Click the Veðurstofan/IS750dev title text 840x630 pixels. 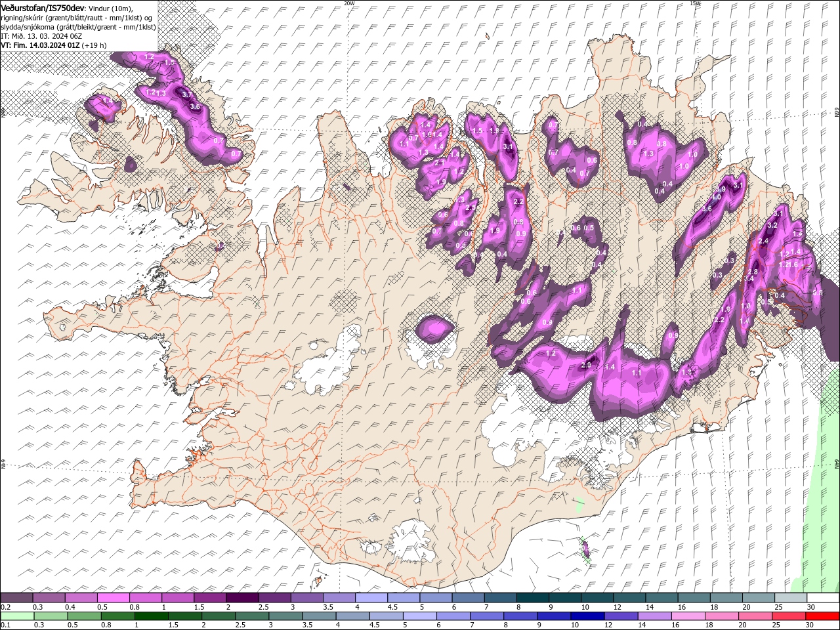coord(43,8)
